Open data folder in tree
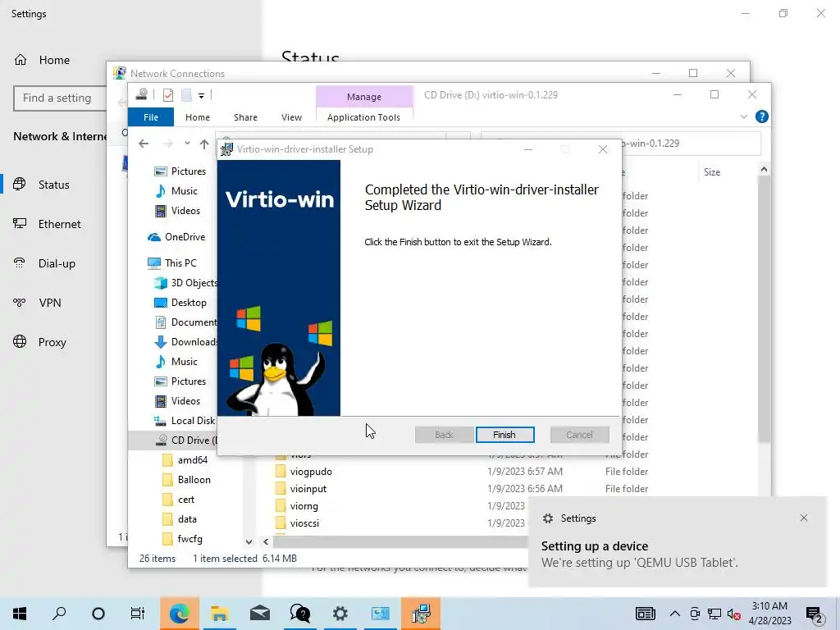840x630 pixels. tap(180, 519)
